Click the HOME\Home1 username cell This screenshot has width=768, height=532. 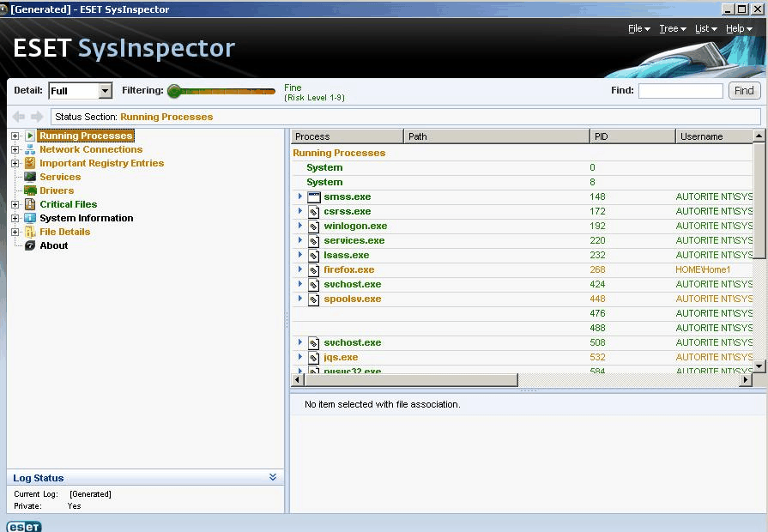click(703, 269)
